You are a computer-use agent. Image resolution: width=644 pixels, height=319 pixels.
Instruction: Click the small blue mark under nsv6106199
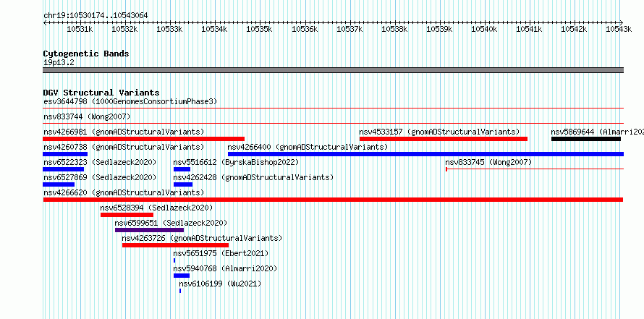click(x=180, y=291)
